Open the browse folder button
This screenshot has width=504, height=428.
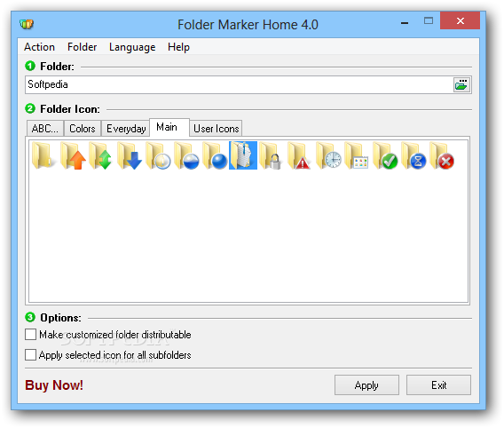462,85
